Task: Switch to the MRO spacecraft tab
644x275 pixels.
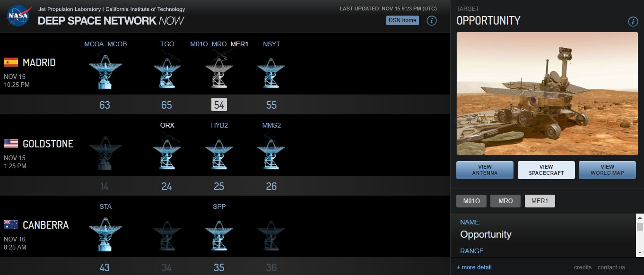Action: [x=505, y=201]
